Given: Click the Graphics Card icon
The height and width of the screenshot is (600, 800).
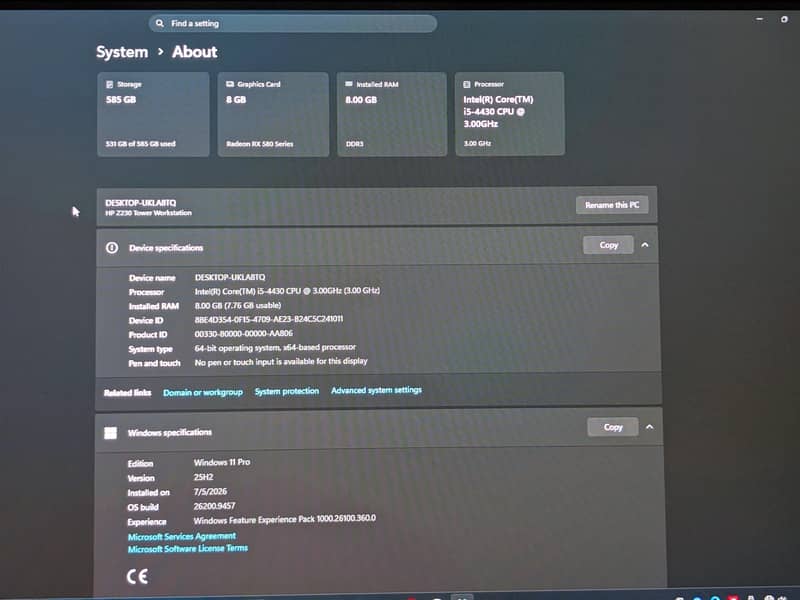Looking at the screenshot, I should click(x=230, y=84).
